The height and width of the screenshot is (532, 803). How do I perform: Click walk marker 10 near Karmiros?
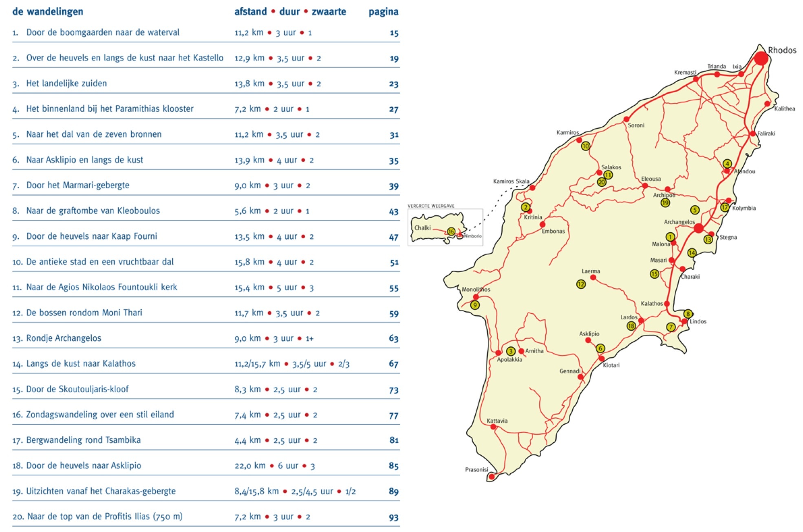pos(585,146)
